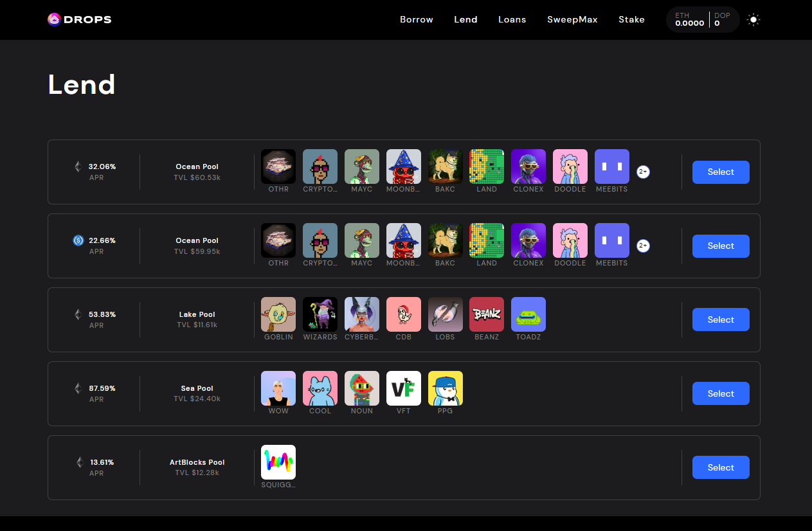Expand the 2+ more collections in first Ocean Pool
Screen dimensions: 812x531
pos(642,172)
